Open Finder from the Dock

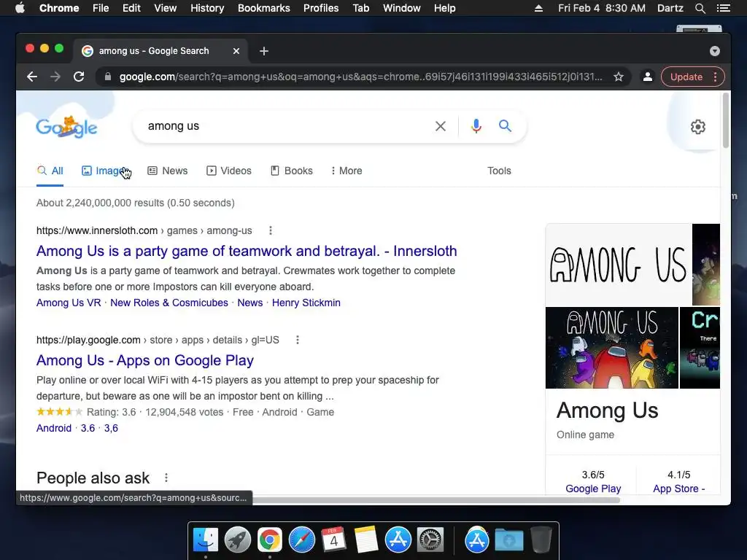pos(206,540)
